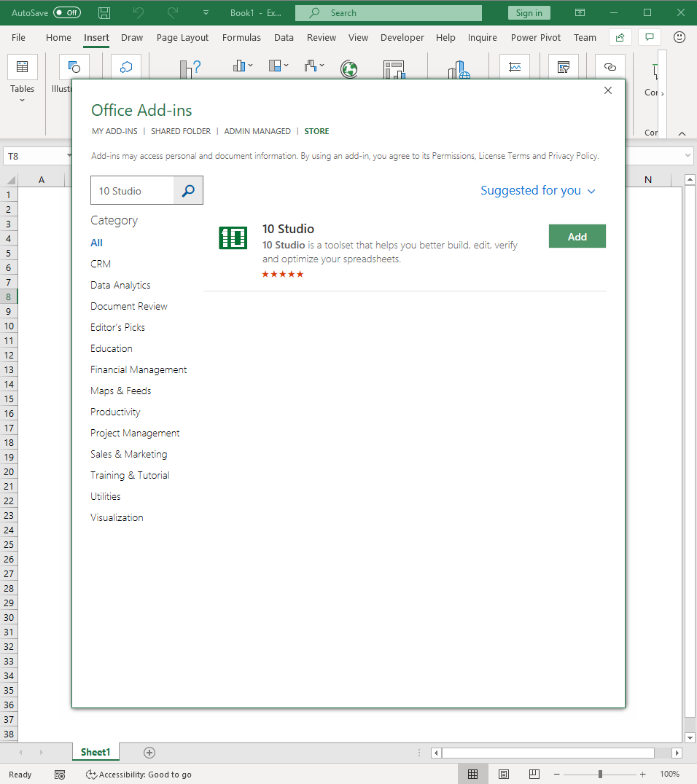Select the Sheet1 worksheet tab
The height and width of the screenshot is (784, 697).
(x=96, y=752)
